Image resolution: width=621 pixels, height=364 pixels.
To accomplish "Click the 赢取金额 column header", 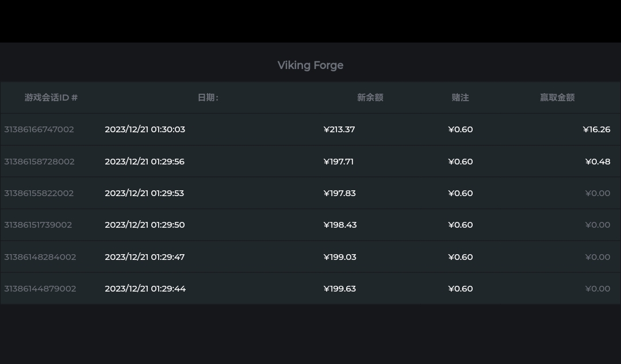I will pos(557,97).
